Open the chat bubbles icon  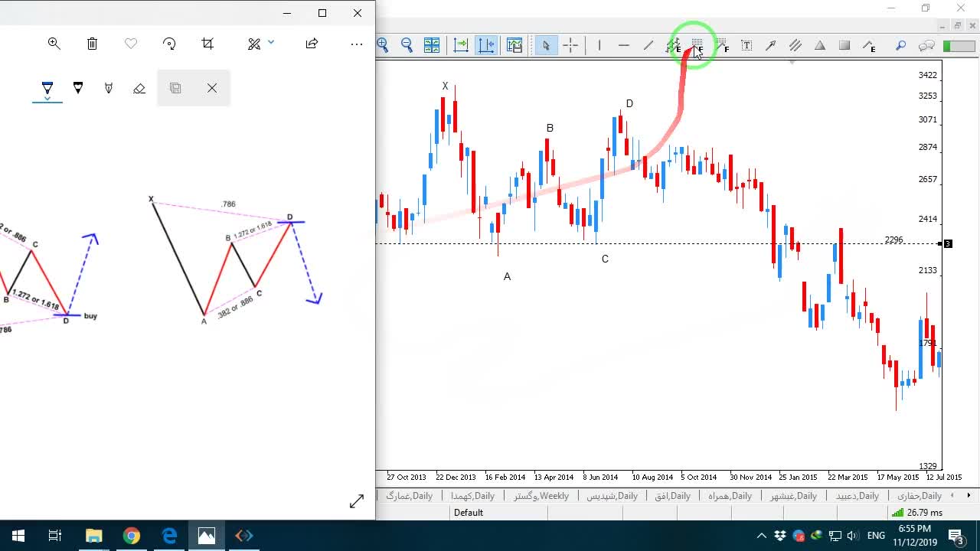(926, 45)
